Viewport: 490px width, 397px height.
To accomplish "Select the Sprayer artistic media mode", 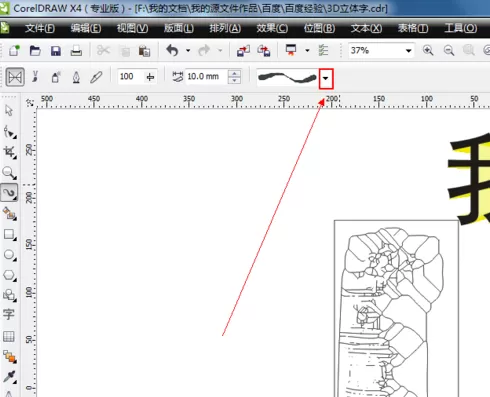I will [56, 77].
